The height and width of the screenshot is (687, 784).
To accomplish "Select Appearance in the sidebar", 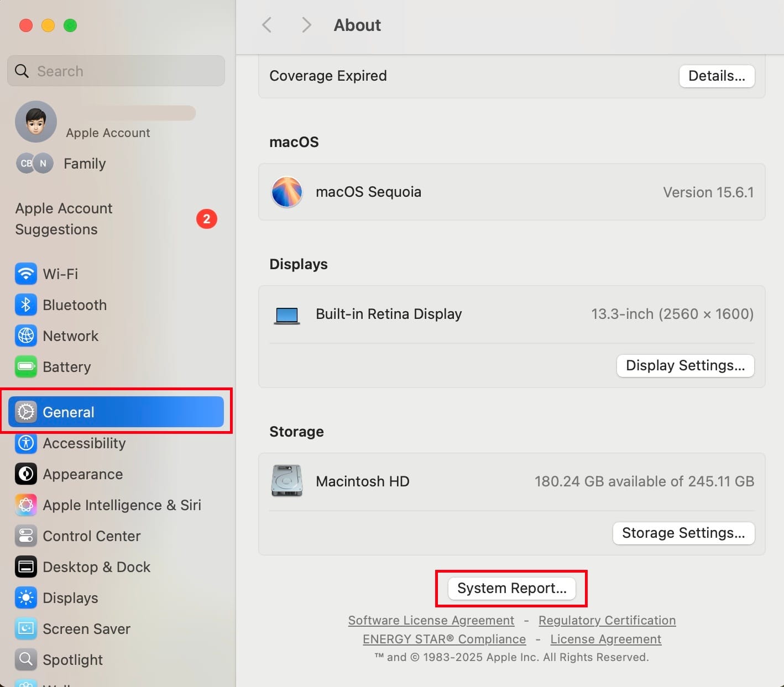I will 82,474.
